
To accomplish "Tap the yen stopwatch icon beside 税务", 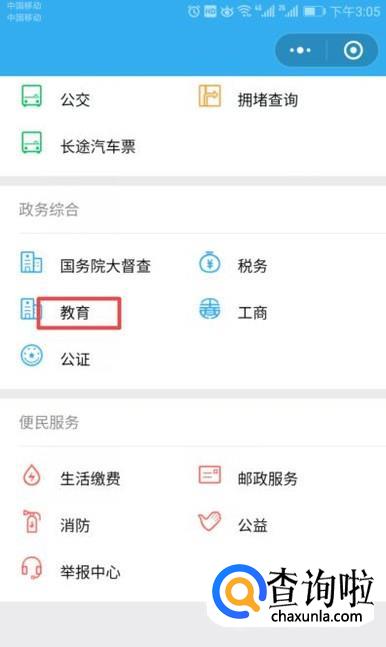I will tap(209, 262).
